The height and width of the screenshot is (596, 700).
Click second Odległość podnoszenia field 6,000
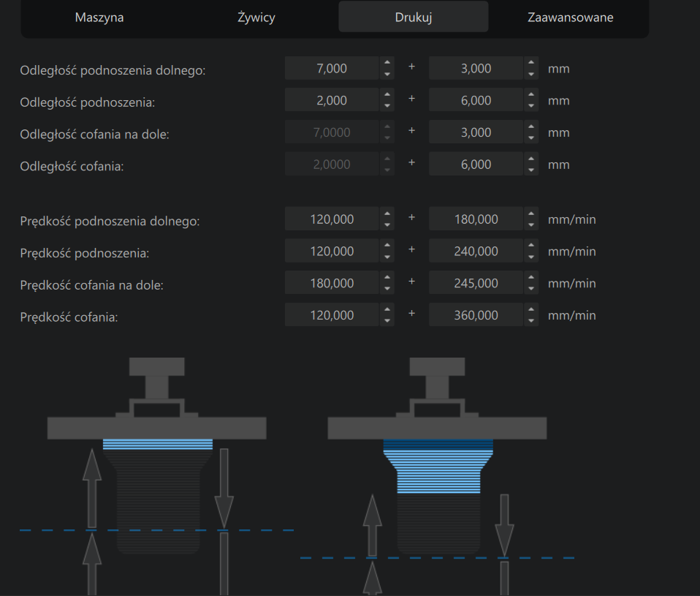click(476, 100)
